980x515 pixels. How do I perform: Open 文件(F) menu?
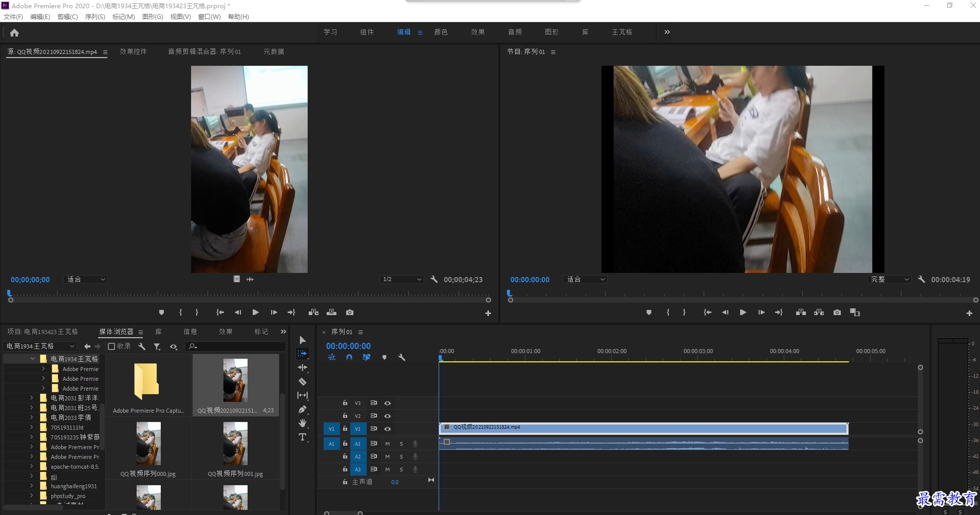point(13,17)
